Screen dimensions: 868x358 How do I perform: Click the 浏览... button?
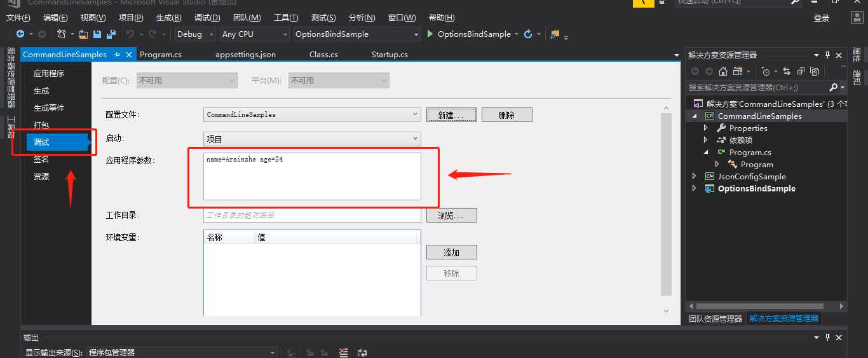(x=451, y=216)
